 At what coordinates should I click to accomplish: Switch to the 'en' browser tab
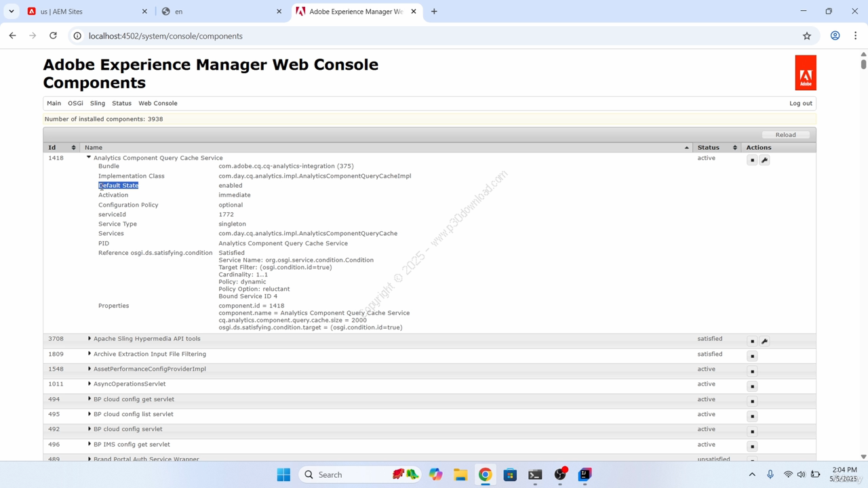tap(220, 12)
